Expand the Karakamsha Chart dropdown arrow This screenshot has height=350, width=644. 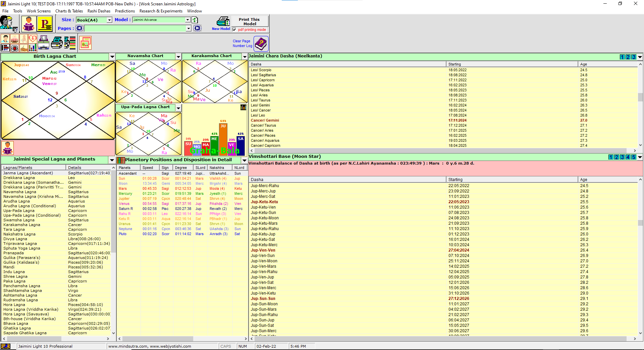pyautogui.click(x=245, y=57)
